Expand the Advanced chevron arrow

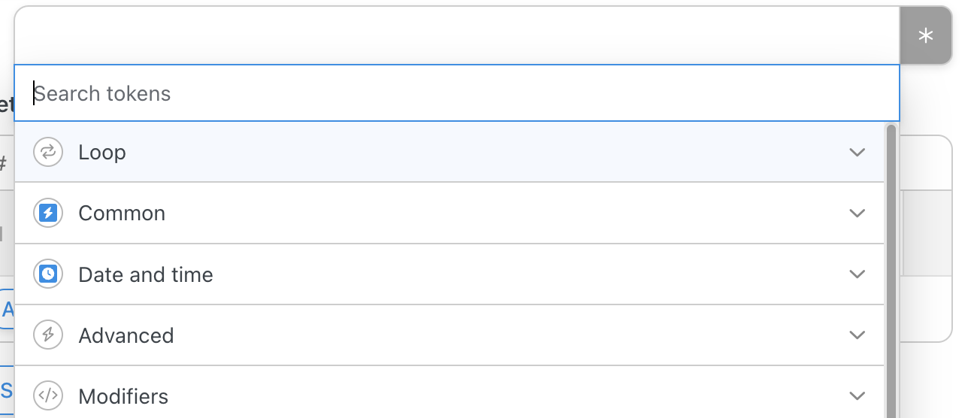coord(857,335)
